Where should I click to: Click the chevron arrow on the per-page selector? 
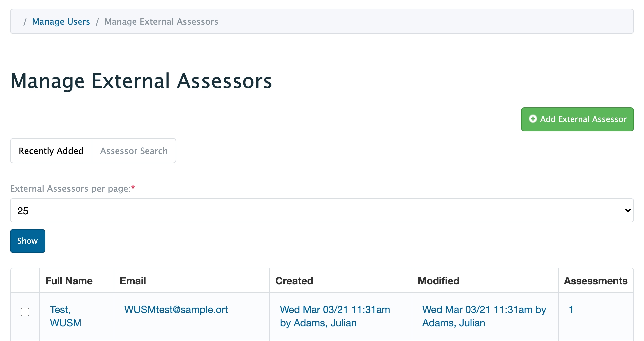[627, 211]
